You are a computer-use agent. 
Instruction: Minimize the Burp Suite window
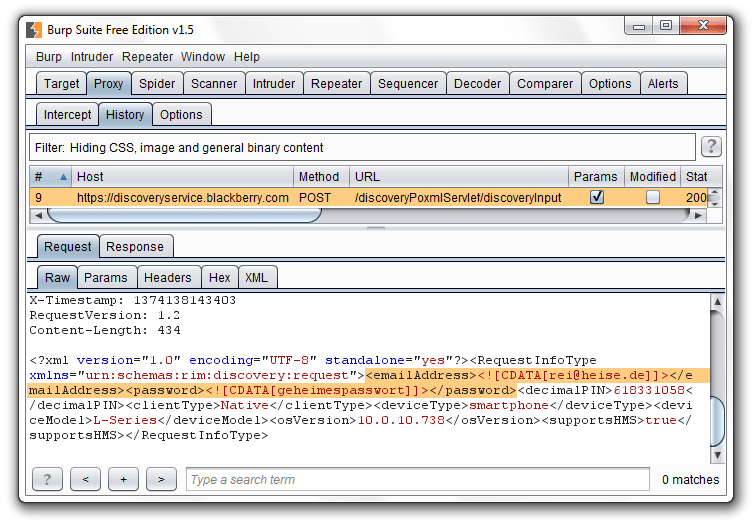coord(639,26)
